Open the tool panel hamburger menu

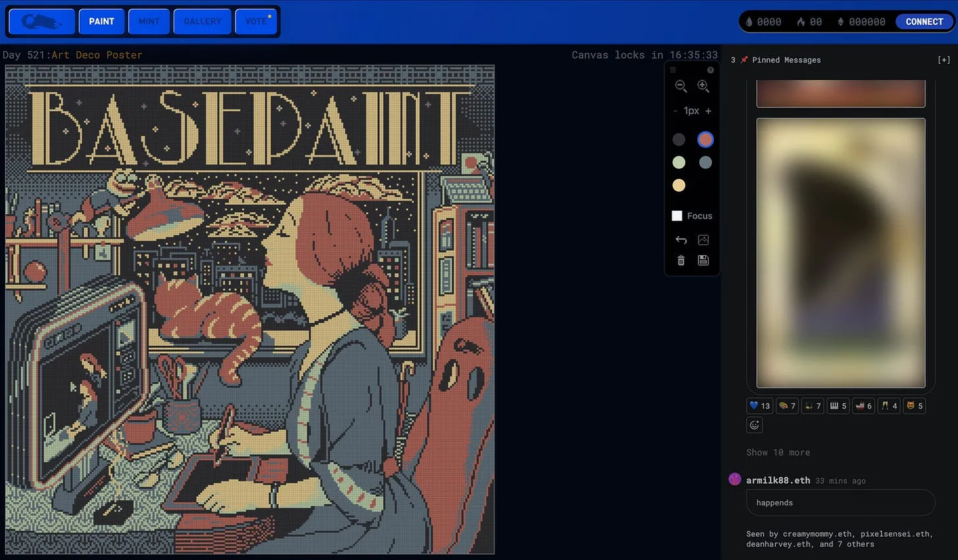click(x=673, y=70)
